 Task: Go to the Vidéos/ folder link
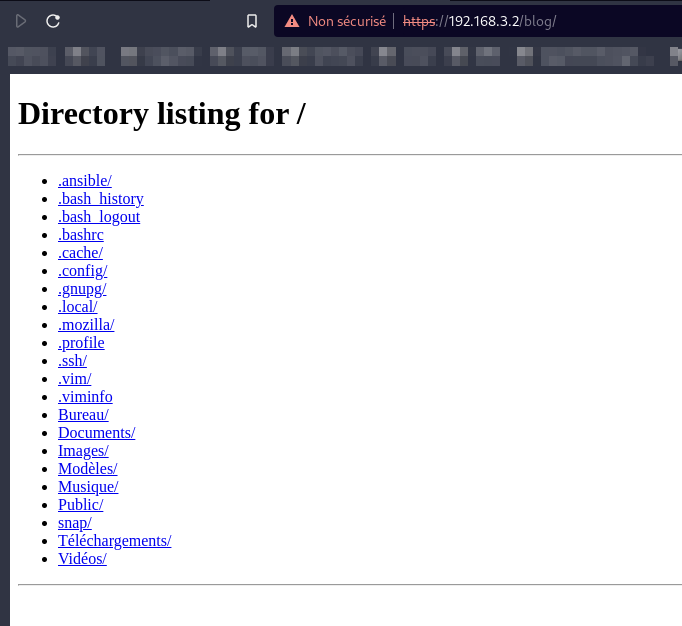[x=82, y=559]
